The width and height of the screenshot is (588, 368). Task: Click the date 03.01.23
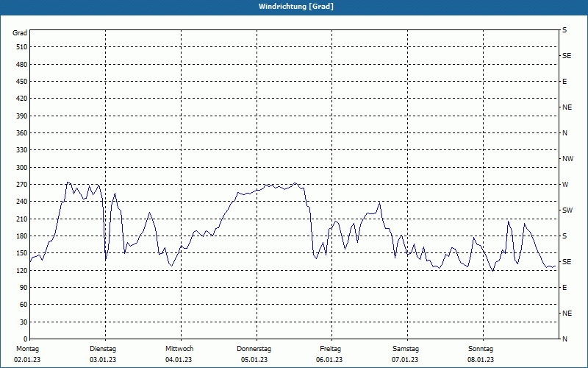[x=103, y=360]
